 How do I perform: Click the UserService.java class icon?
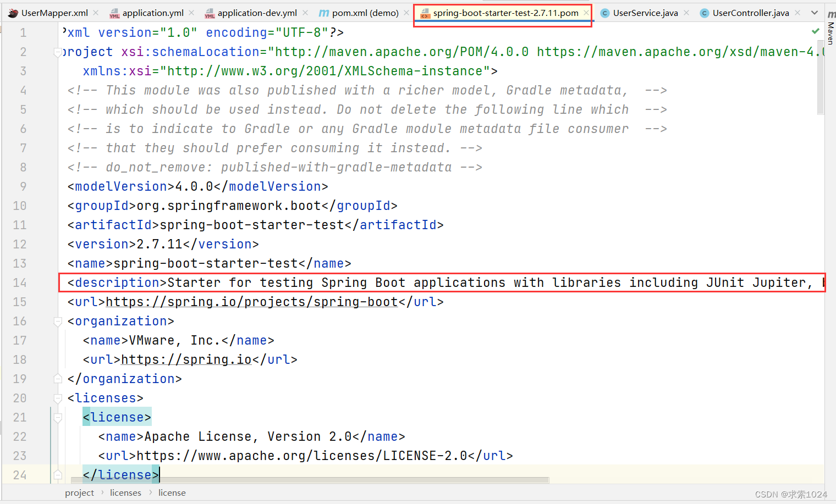click(605, 13)
